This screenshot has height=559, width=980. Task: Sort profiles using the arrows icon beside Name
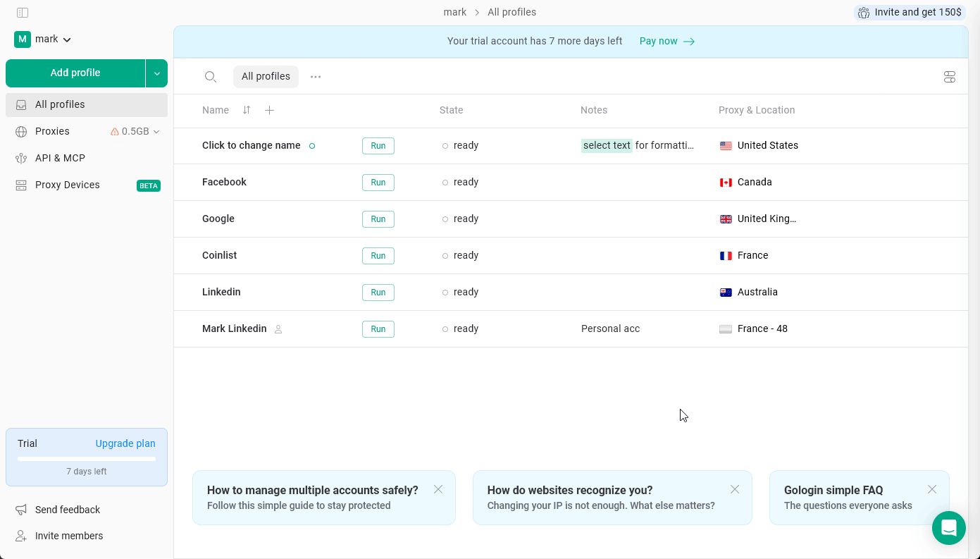point(246,111)
